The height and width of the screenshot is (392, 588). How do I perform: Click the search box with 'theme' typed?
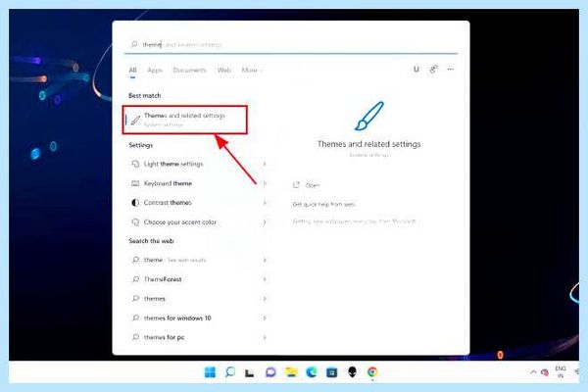click(x=291, y=44)
